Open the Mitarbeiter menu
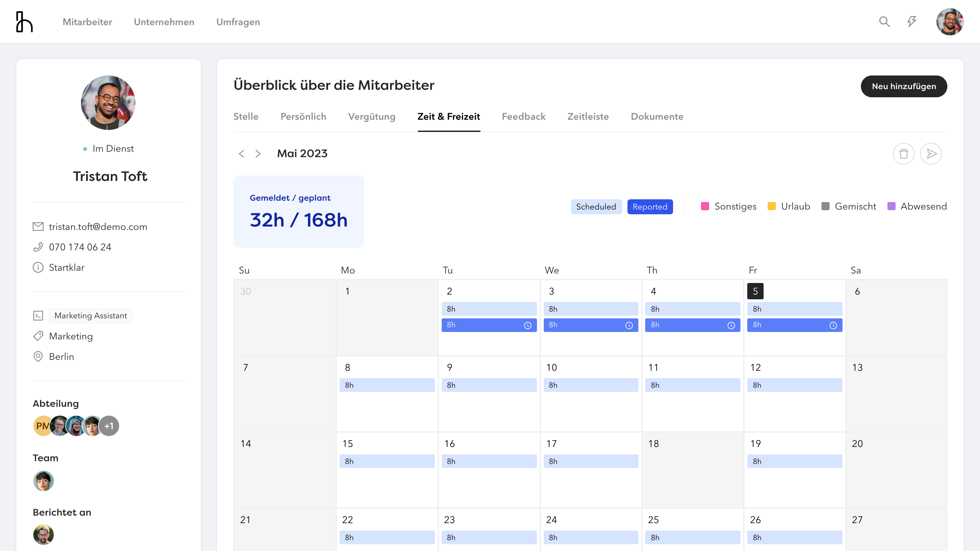 87,22
